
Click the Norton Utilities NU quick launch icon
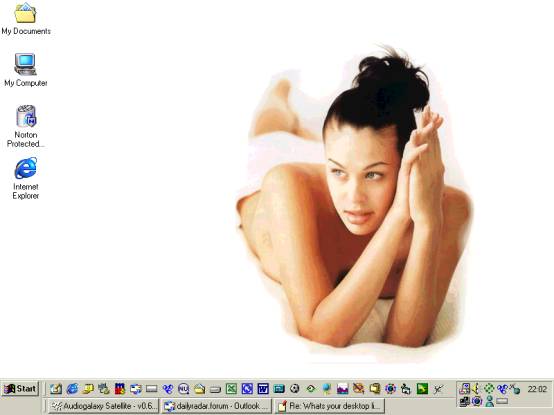[x=183, y=389]
